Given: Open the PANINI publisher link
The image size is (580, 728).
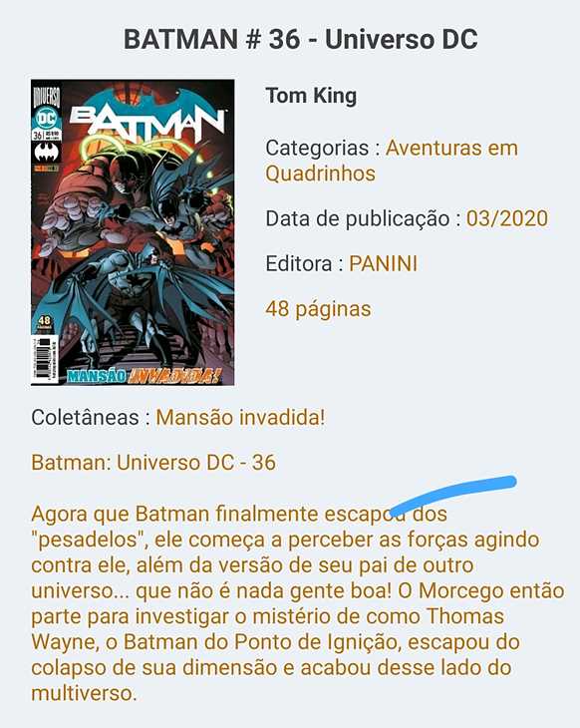Looking at the screenshot, I should click(383, 263).
